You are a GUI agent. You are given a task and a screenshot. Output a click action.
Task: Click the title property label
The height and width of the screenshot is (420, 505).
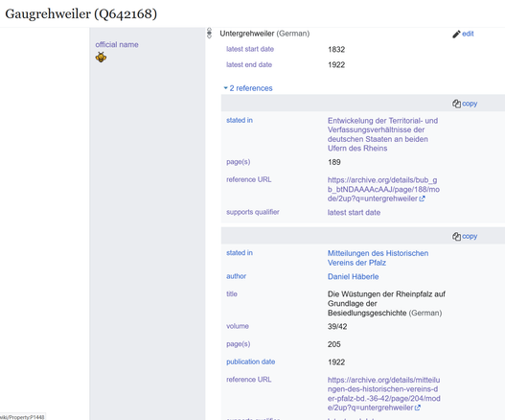pos(232,294)
